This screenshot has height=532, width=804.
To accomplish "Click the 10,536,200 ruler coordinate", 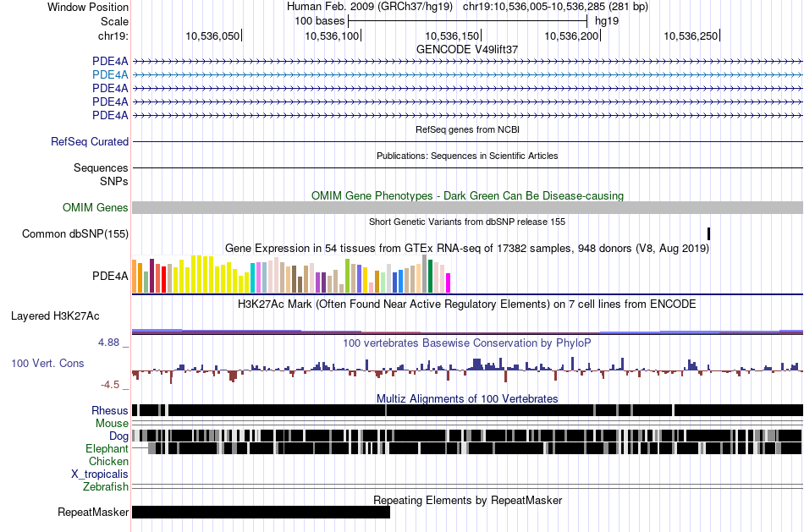I will (571, 36).
